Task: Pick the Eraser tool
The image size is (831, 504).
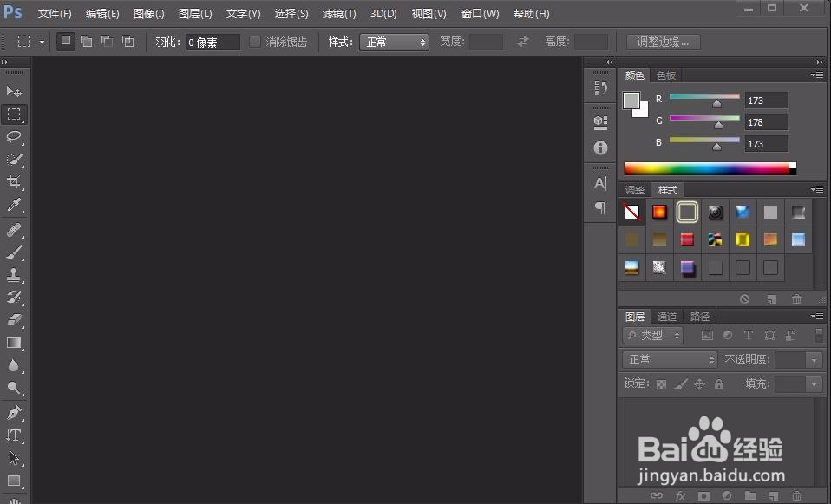Action: 15,321
